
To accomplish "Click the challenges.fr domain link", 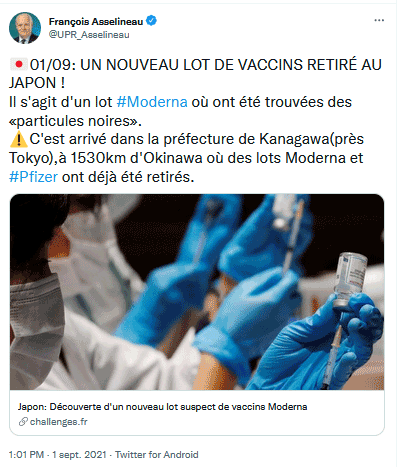I will point(59,422).
